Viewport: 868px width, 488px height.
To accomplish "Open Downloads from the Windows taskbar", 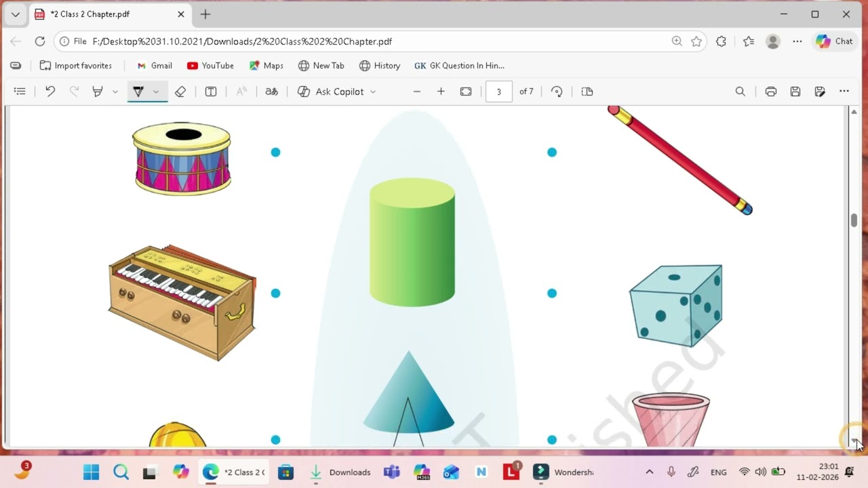I will coord(340,472).
